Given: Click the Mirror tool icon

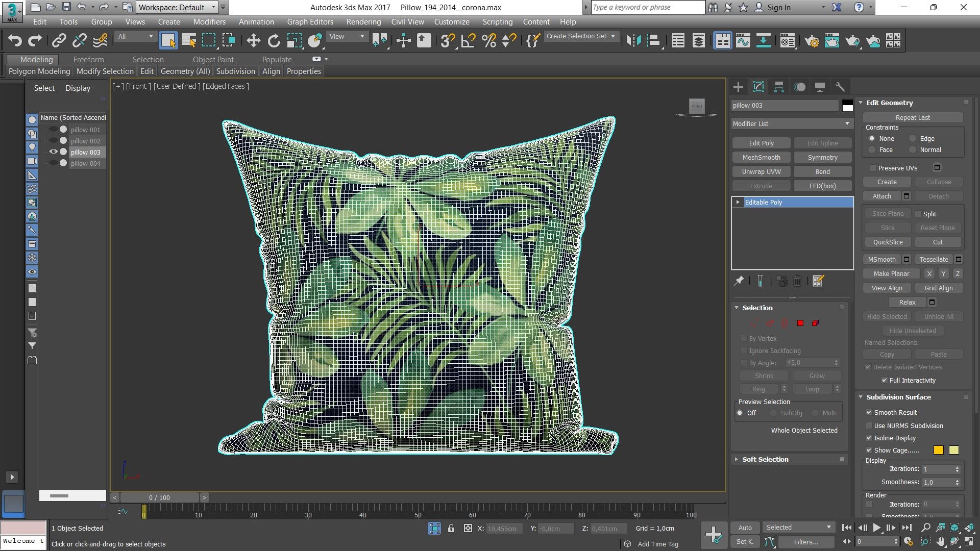Looking at the screenshot, I should coord(633,40).
